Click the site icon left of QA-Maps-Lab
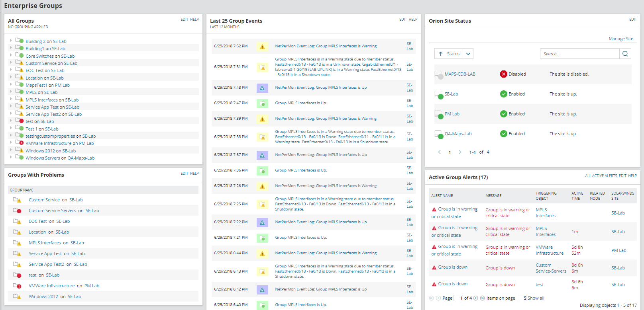Screen dimensions: 644x310 439,135
